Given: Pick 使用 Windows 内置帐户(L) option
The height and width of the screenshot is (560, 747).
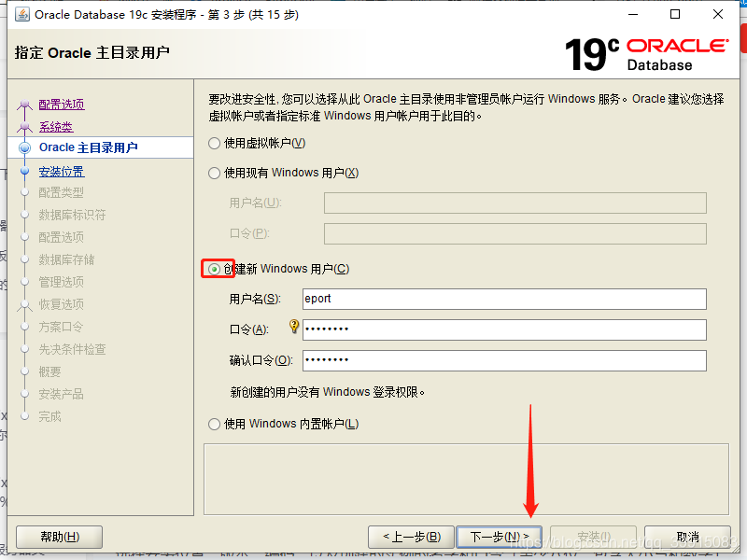Looking at the screenshot, I should tap(215, 424).
